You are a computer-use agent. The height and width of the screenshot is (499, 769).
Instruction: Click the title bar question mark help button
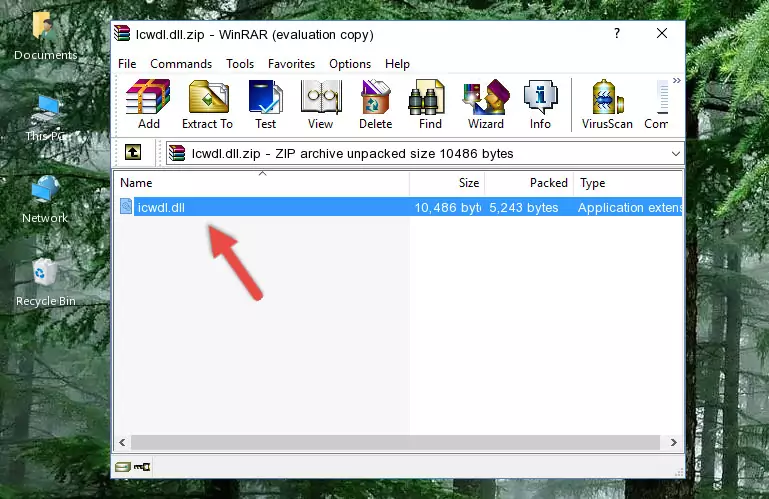[617, 33]
